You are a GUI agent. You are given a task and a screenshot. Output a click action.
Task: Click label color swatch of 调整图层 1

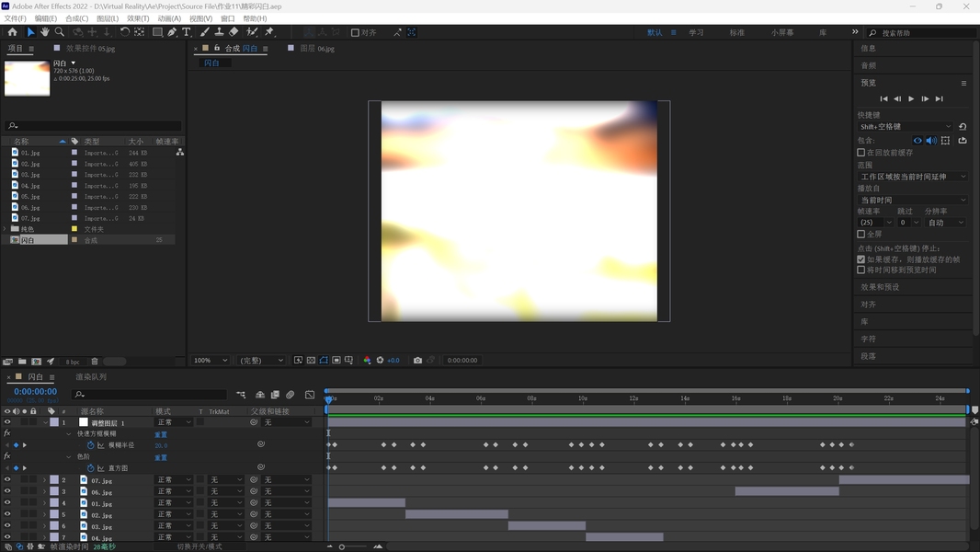pos(54,422)
